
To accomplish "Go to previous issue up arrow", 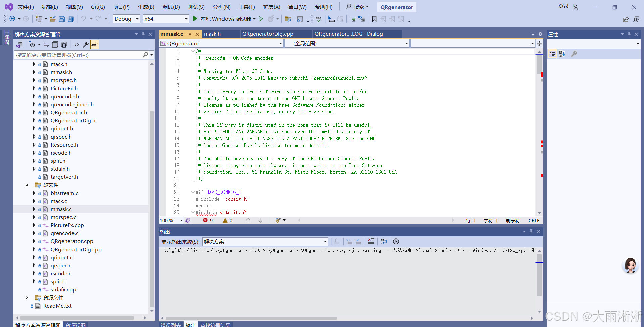I will tap(248, 220).
